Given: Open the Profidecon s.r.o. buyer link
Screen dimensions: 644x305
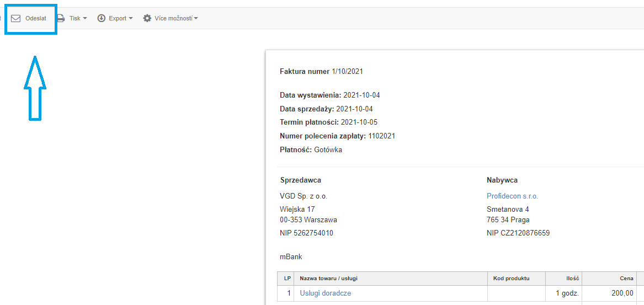Looking at the screenshot, I should tap(512, 196).
